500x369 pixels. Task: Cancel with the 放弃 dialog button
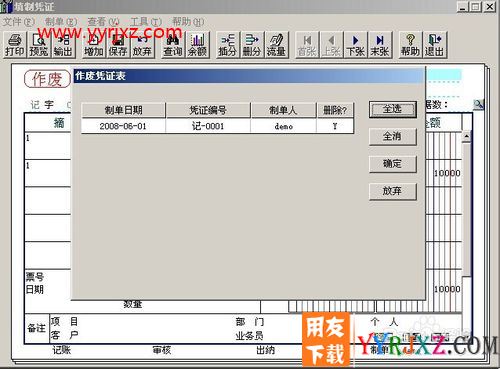[393, 191]
